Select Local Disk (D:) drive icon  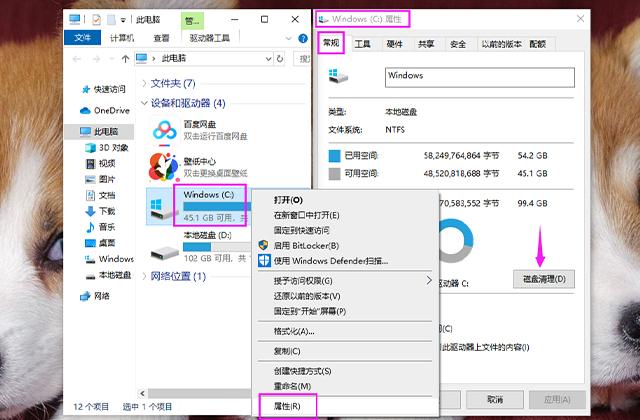[x=164, y=252]
